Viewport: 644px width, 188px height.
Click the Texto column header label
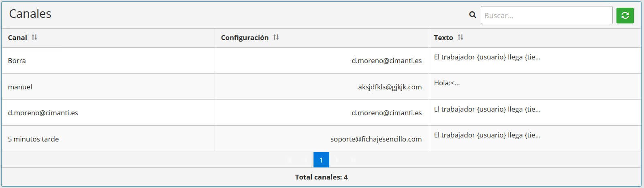(x=444, y=38)
